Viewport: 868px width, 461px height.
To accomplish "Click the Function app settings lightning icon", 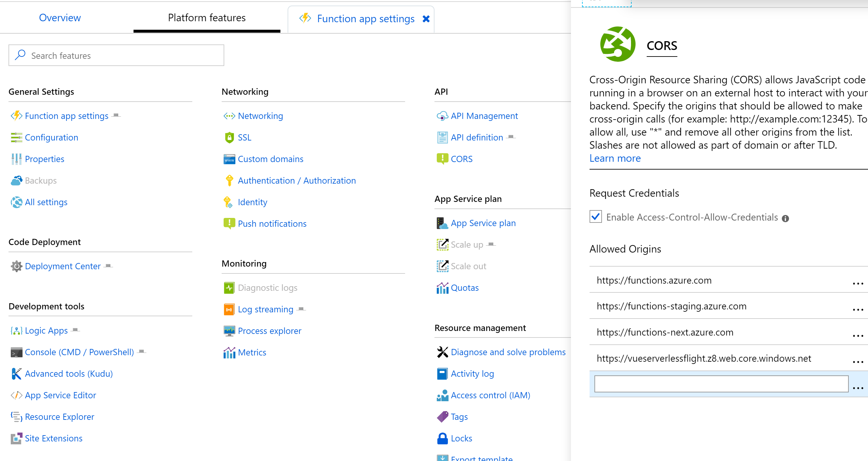I will [x=16, y=116].
